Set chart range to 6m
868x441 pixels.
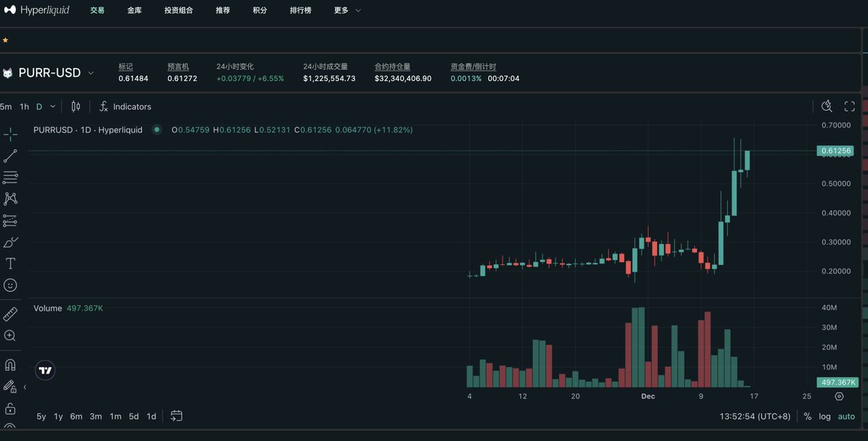76,416
